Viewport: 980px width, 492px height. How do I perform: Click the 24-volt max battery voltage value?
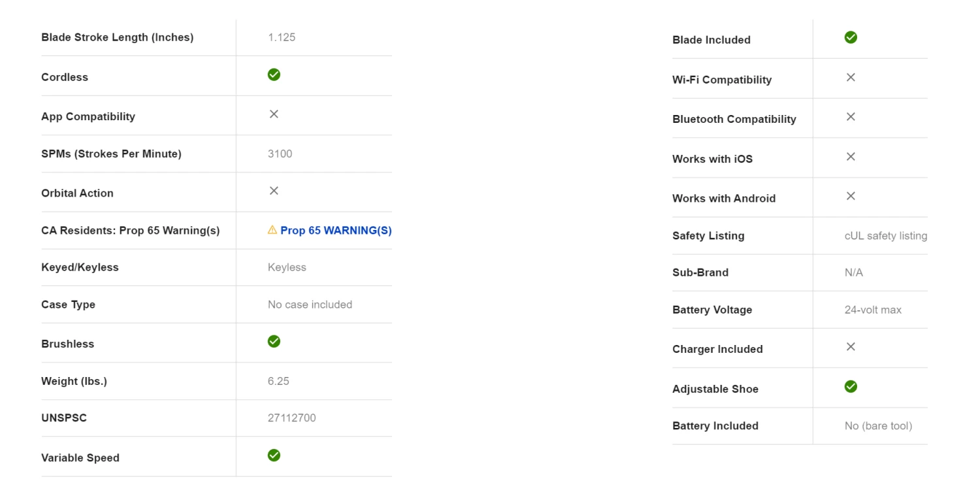tap(873, 310)
